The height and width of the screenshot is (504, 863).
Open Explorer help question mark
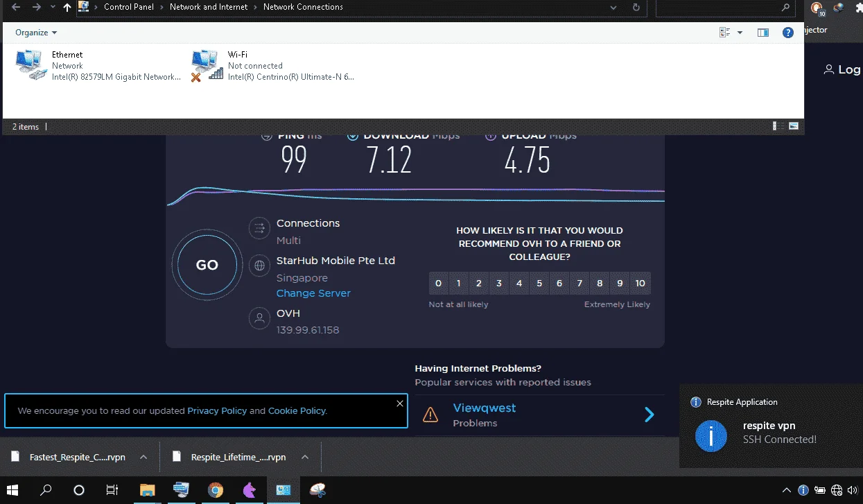tap(787, 33)
